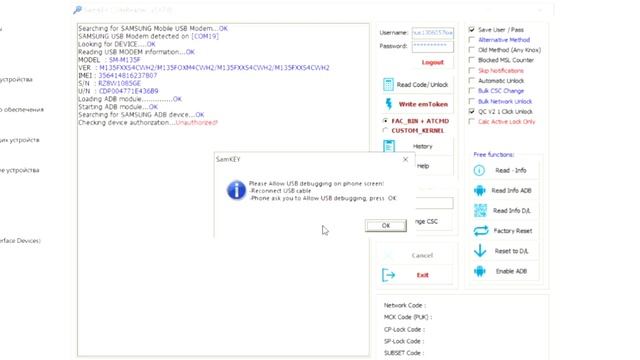Click the Reset to D/L down-arrow icon
This screenshot has height=360, width=640.
[480, 251]
